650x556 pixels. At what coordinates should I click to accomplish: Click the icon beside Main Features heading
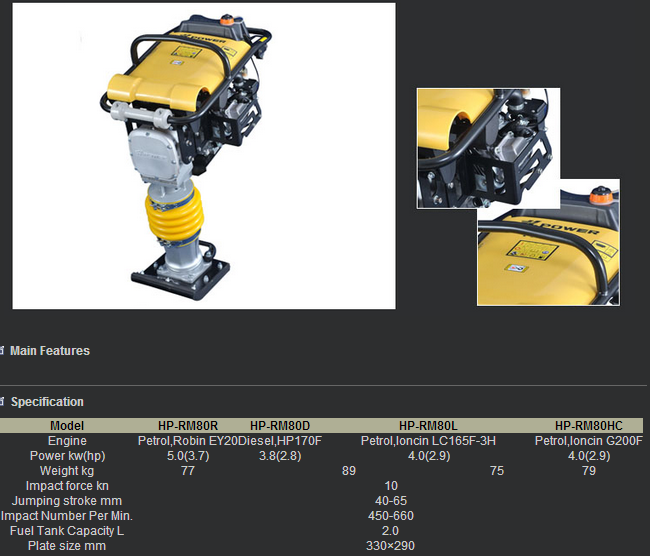(x=2, y=350)
